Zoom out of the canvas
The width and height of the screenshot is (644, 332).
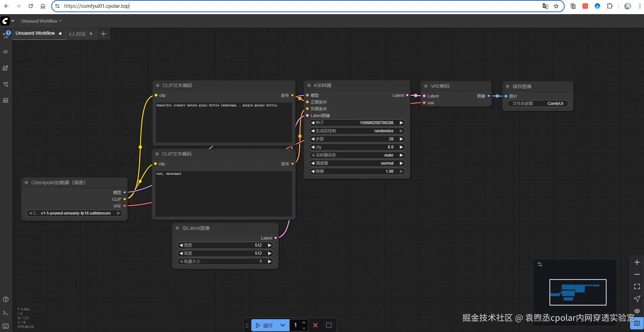point(637,274)
